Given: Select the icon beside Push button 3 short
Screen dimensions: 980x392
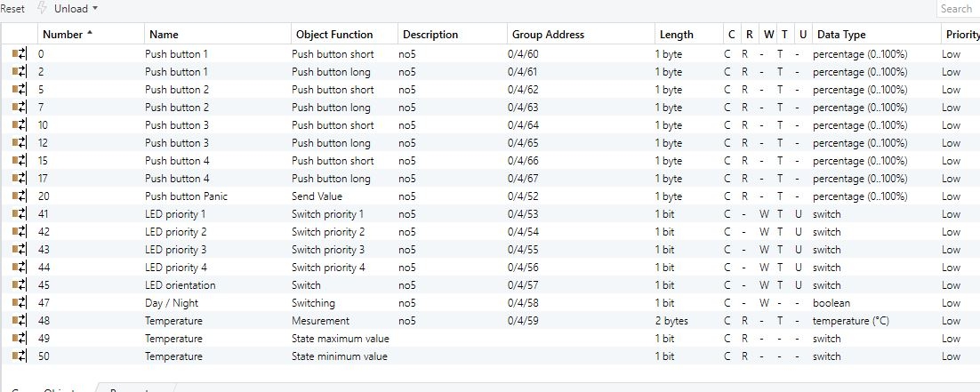Looking at the screenshot, I should click(20, 125).
